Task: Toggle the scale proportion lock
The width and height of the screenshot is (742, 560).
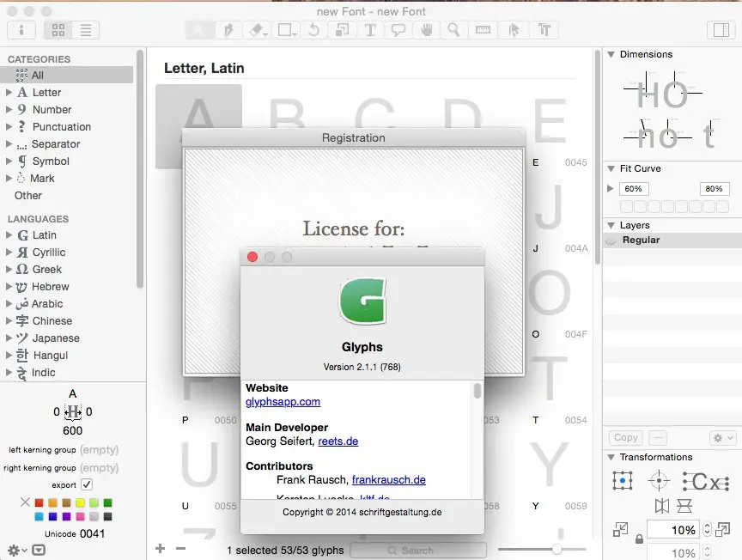Action: coord(639,539)
